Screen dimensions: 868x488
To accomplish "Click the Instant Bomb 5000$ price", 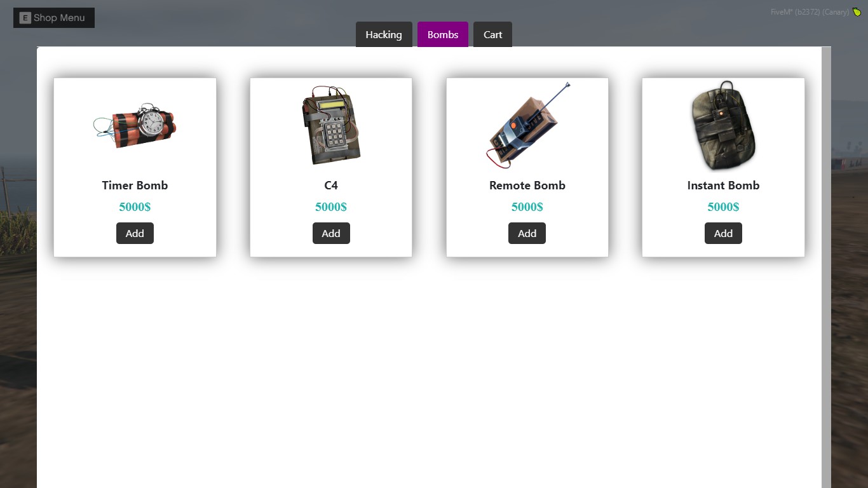I will click(x=723, y=207).
